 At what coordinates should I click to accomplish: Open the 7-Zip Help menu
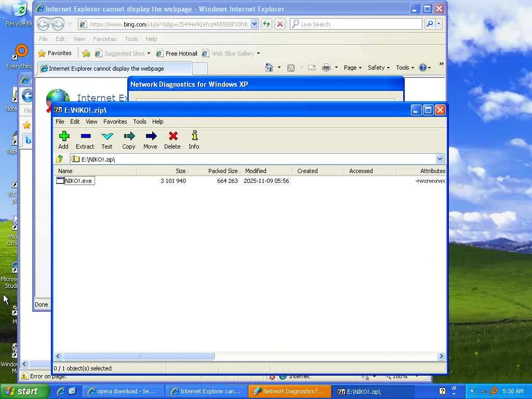point(157,122)
